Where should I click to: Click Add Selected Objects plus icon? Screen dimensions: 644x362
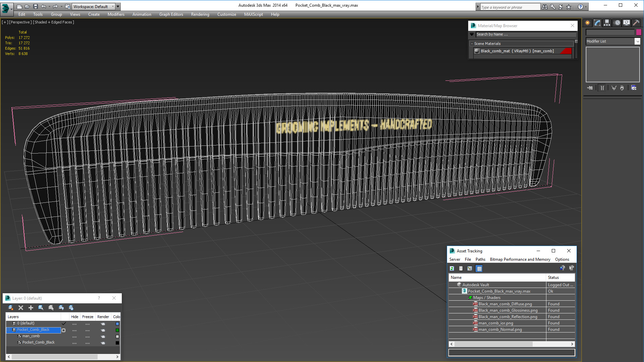pyautogui.click(x=31, y=308)
